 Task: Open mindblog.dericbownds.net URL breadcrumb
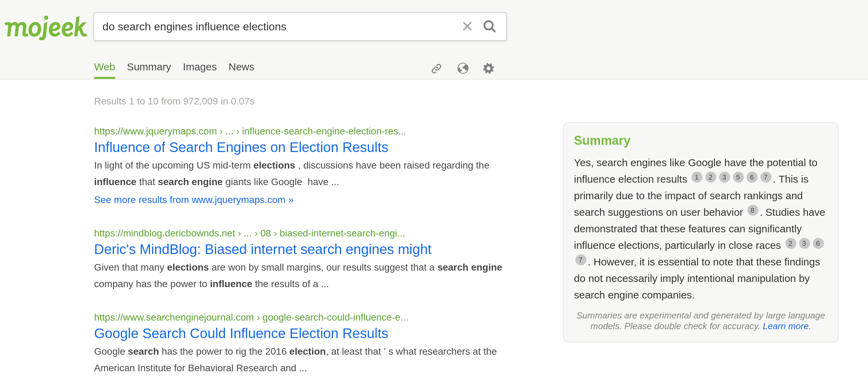tap(250, 233)
